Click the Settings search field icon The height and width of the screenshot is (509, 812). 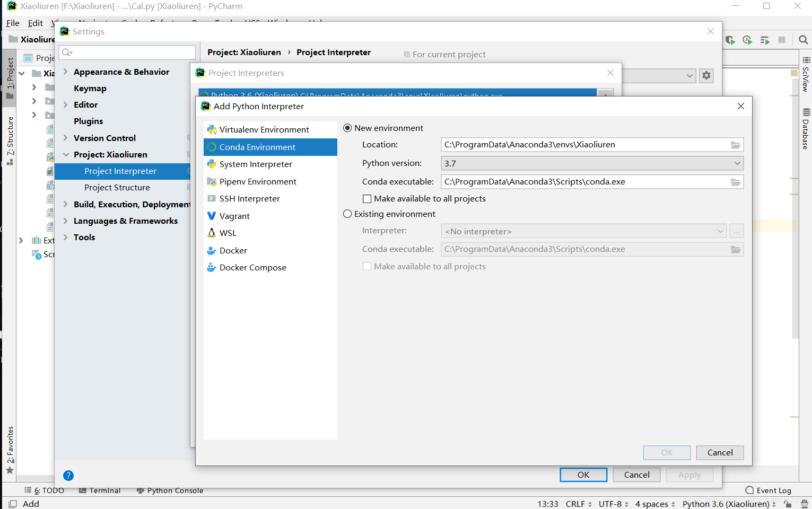click(67, 52)
